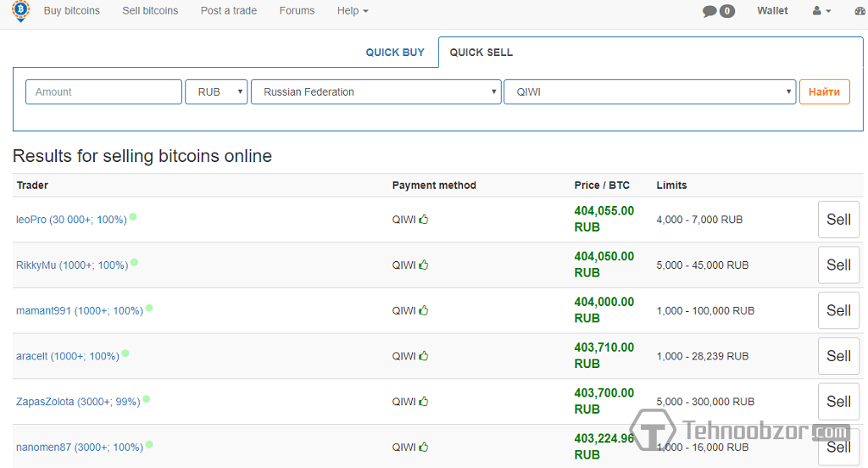This screenshot has width=868, height=468.
Task: Switch to the QUICK BUY tab
Action: 395,52
